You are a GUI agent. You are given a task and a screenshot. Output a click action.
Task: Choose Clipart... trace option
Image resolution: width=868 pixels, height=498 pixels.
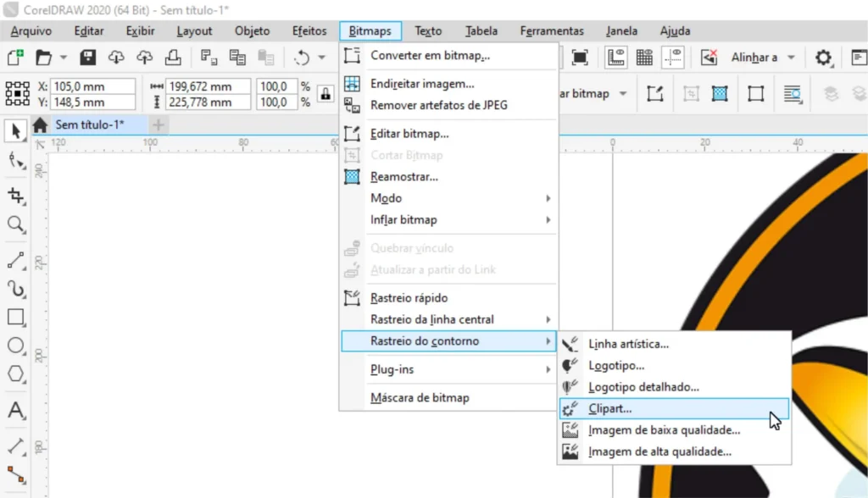[x=674, y=408]
